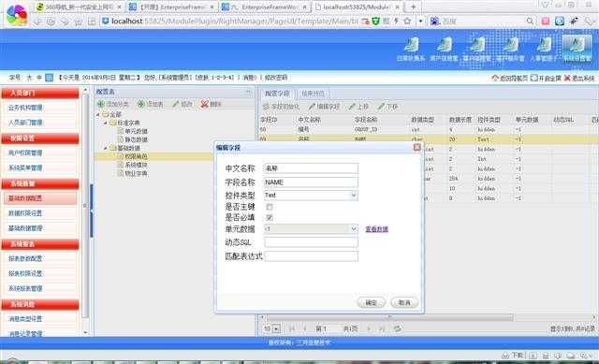Select the 单元数据 tree item
Screen dimensions: 599x364
point(136,131)
